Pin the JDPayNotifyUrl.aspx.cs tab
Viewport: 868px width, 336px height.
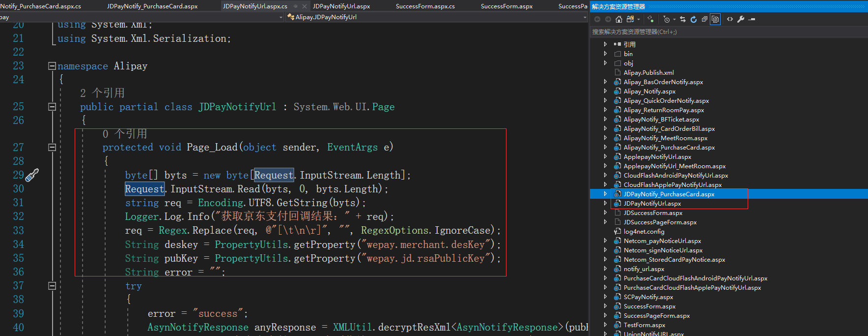pos(296,6)
